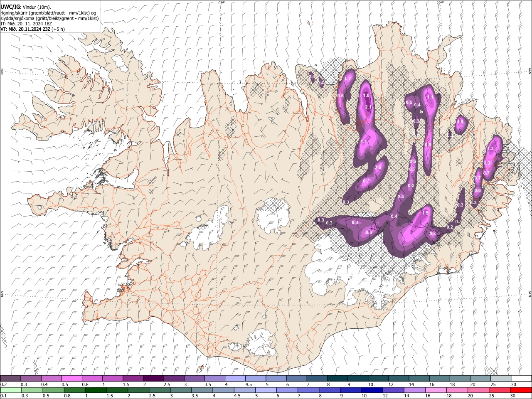Pick the first grey-purple 0.2 legend swatch
This screenshot has width=532, height=399.
pyautogui.click(x=10, y=378)
